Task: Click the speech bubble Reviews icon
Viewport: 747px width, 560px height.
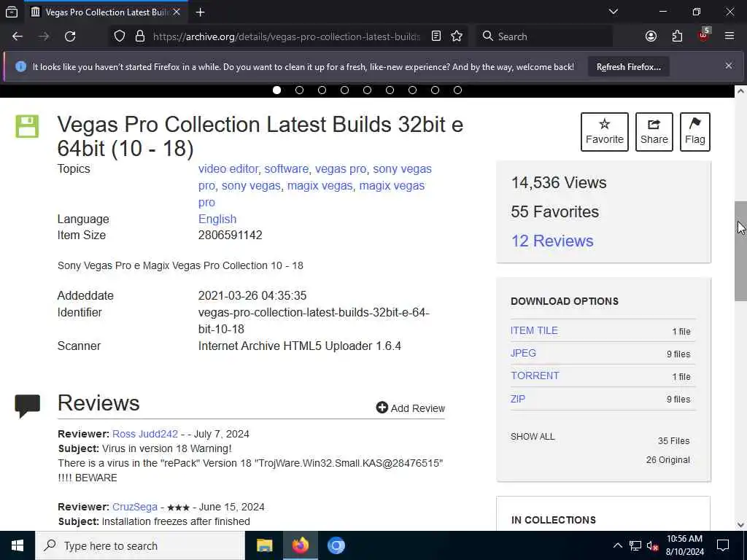Action: (x=27, y=406)
